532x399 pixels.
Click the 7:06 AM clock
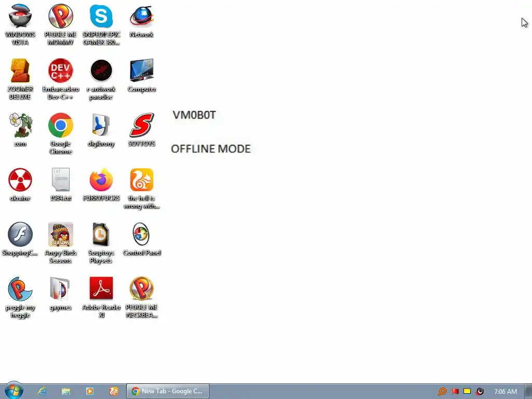point(506,392)
